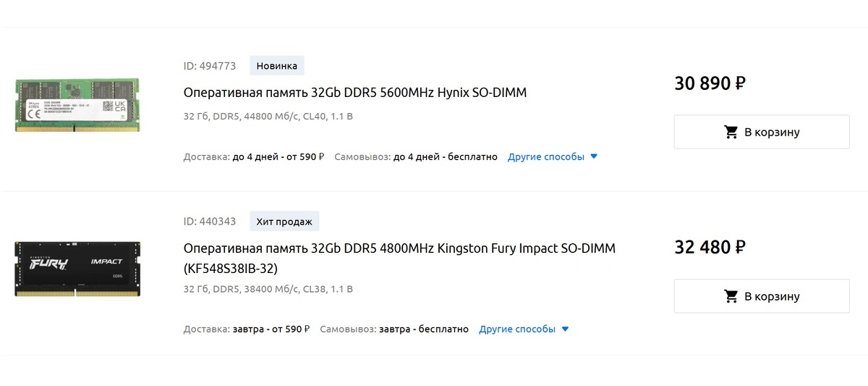868x386 pixels.
Task: View green Hynix memory module image
Action: point(77,105)
